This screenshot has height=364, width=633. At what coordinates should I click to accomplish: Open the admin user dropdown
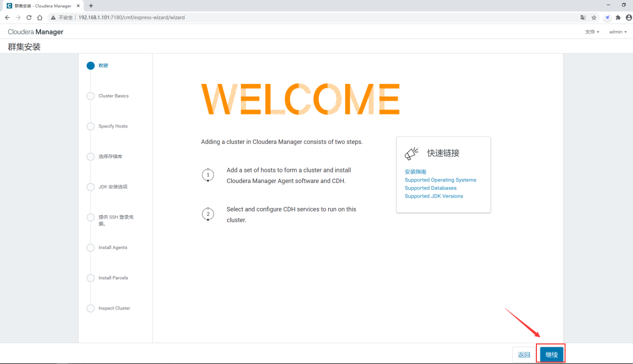618,31
